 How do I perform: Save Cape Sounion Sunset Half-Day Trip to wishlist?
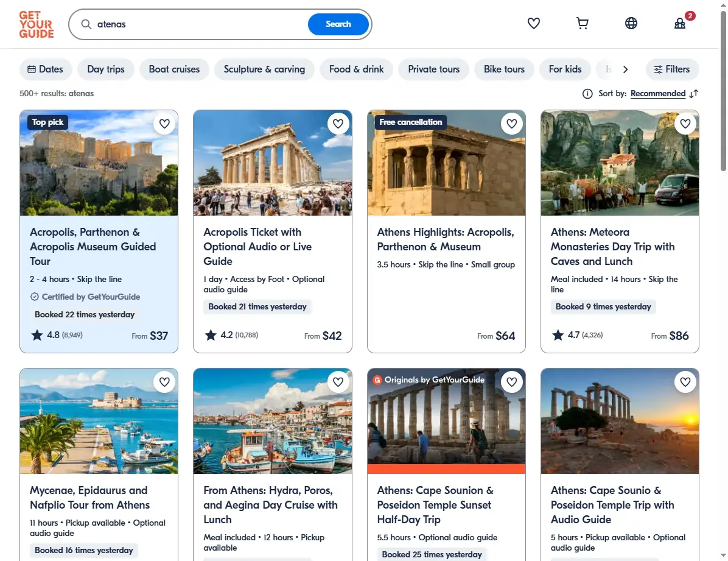pyautogui.click(x=512, y=382)
